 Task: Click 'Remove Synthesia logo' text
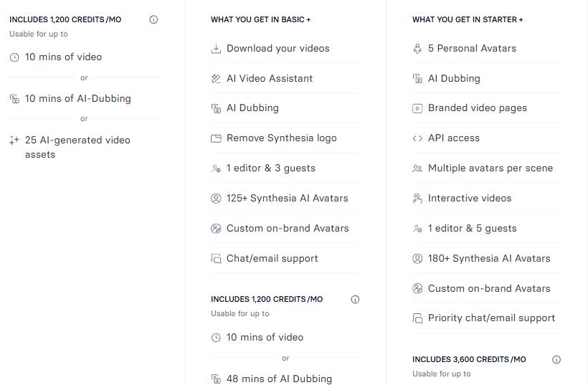point(282,138)
